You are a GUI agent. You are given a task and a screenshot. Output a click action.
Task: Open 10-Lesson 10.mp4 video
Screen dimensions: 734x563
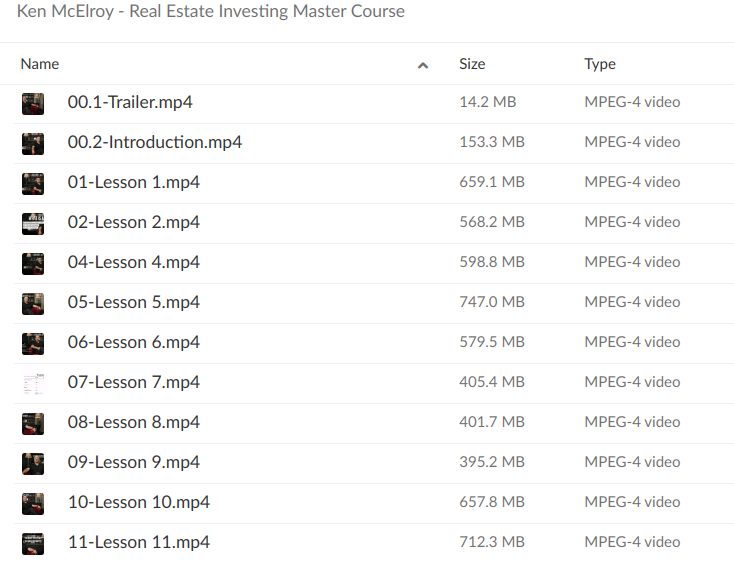pos(139,502)
